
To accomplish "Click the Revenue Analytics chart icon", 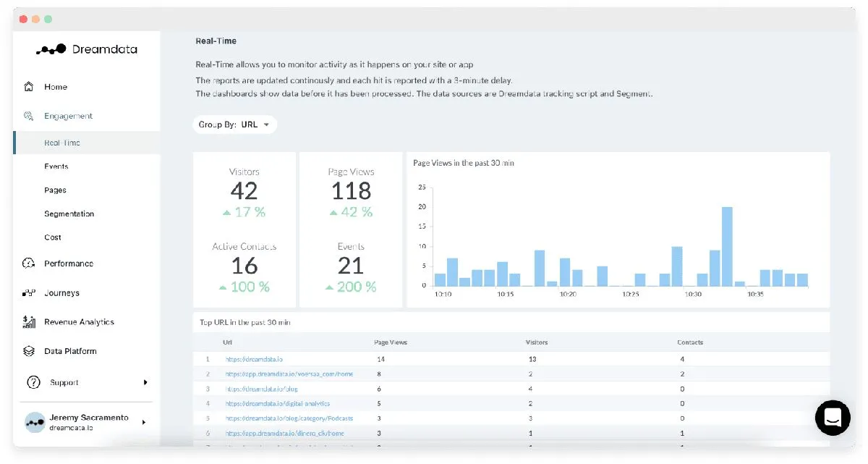I will click(x=29, y=322).
